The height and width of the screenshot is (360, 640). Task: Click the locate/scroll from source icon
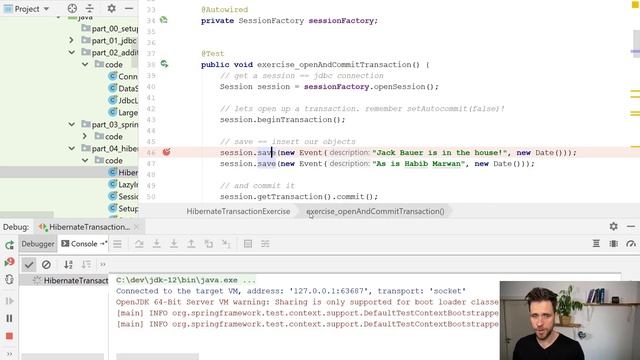pyautogui.click(x=72, y=9)
